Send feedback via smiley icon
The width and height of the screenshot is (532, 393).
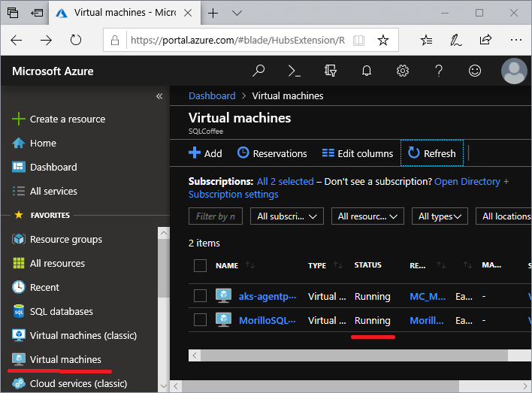(x=475, y=71)
